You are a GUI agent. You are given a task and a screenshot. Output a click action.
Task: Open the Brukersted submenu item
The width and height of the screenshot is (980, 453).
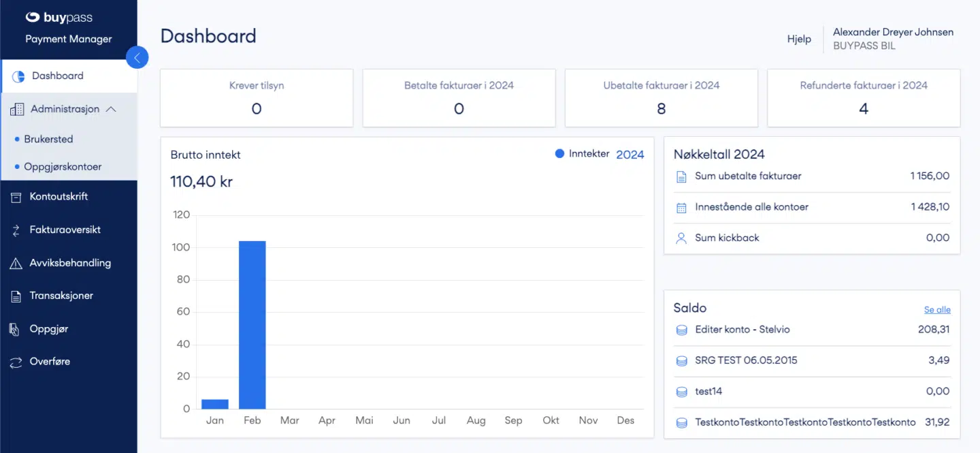click(48, 139)
